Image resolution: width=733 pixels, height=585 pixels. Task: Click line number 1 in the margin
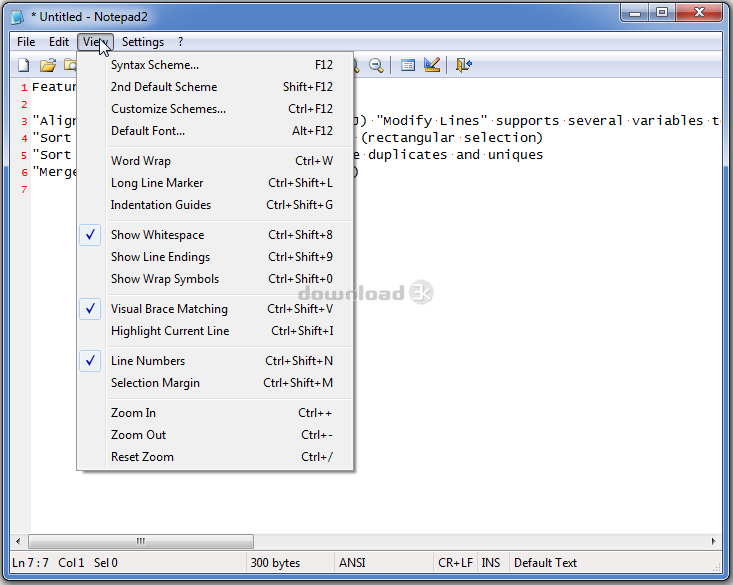tap(24, 87)
